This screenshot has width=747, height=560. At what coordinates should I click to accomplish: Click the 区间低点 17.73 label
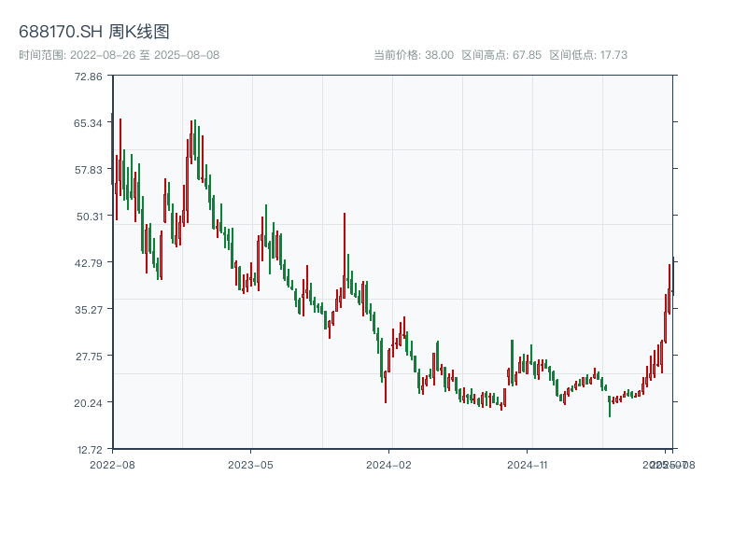588,55
